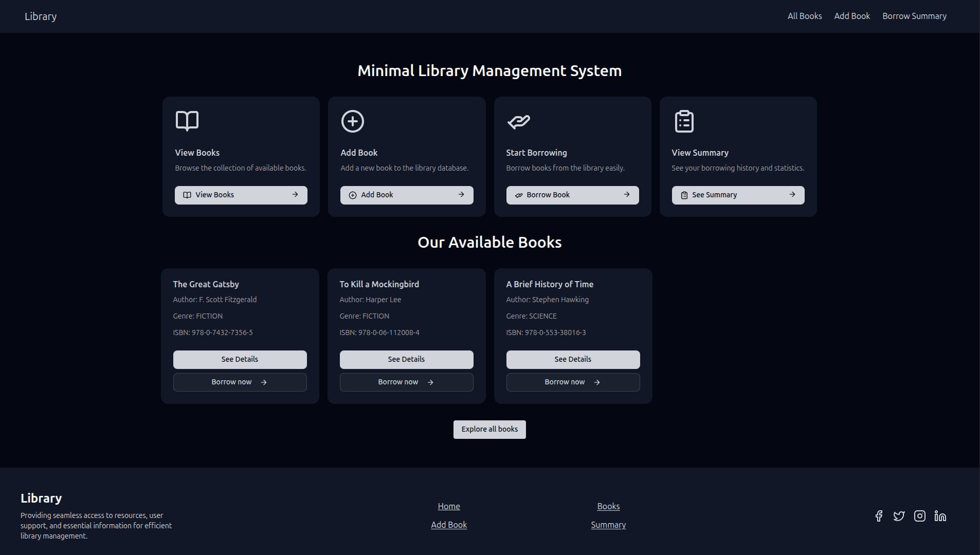Open the Instagram icon in footer
980x555 pixels.
tap(920, 516)
